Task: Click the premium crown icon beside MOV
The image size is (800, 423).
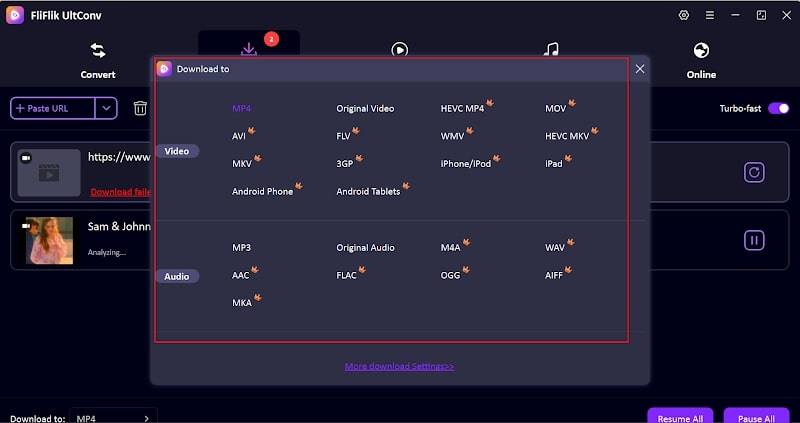Action: [572, 103]
